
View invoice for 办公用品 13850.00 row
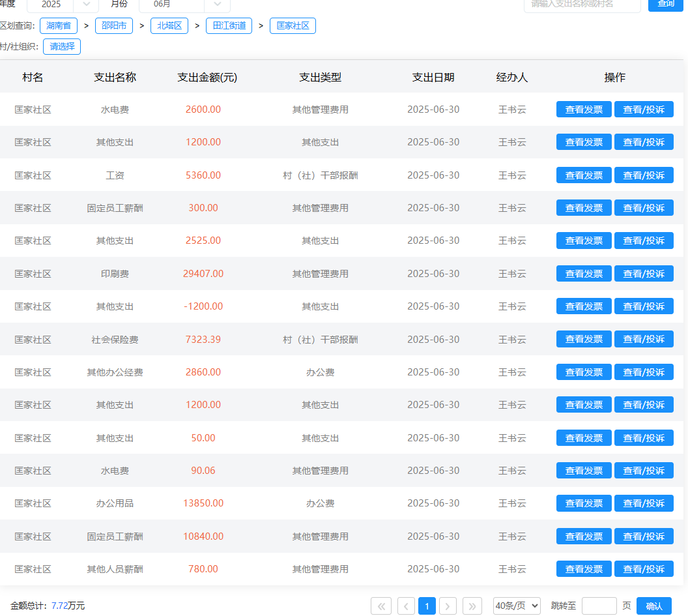(584, 503)
